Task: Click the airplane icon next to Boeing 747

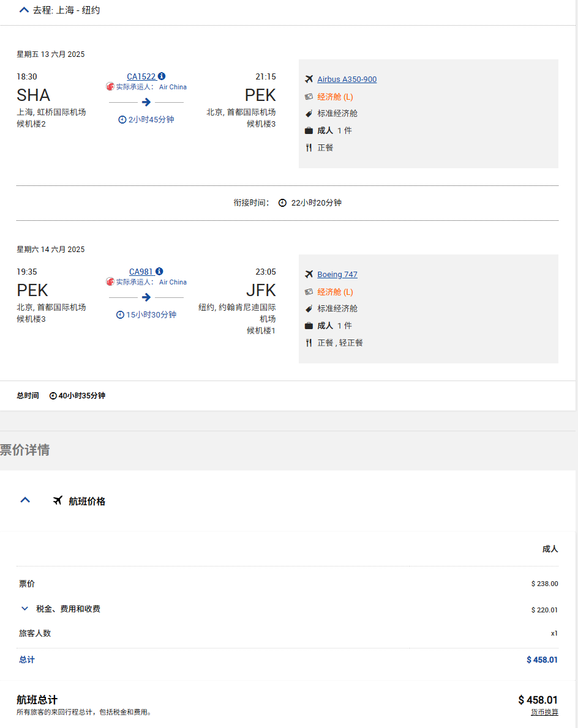Action: point(309,275)
